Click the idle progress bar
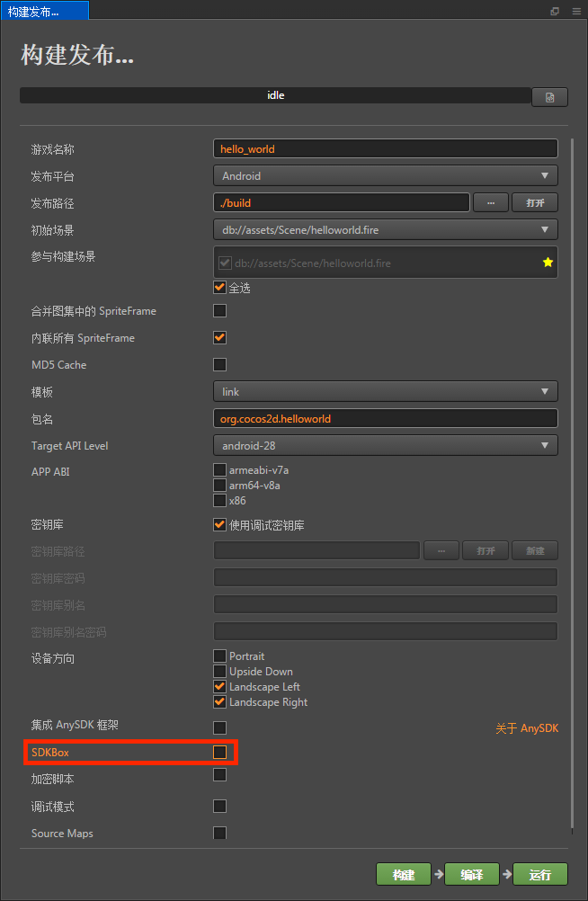The height and width of the screenshot is (901, 588). (275, 95)
